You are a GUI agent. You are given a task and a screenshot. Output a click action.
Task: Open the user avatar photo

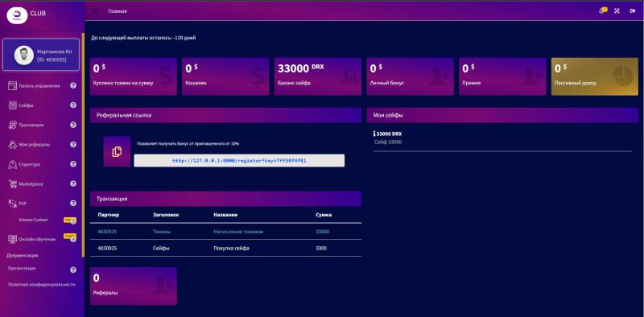pyautogui.click(x=24, y=55)
